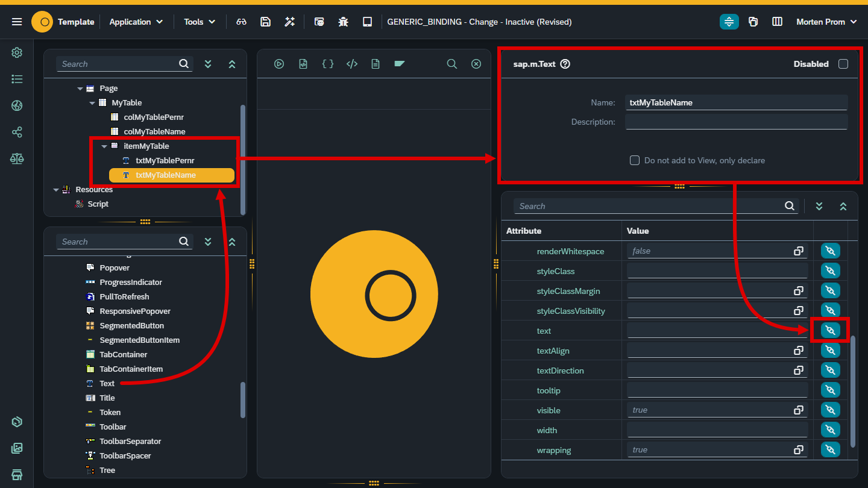The width and height of the screenshot is (868, 488).
Task: Click the glasses preview icon
Action: (x=241, y=22)
